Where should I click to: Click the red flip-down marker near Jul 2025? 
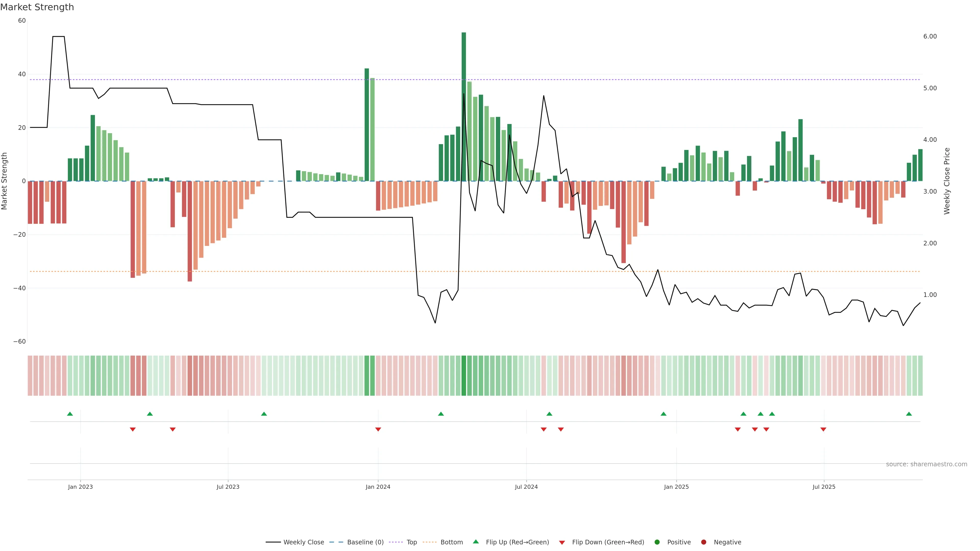(823, 429)
